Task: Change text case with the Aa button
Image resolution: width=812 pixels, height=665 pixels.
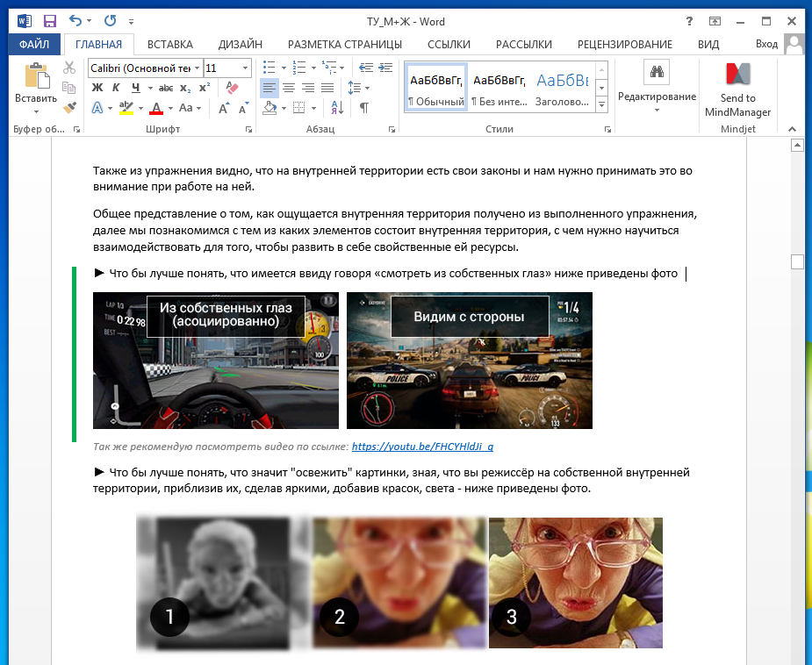Action: pyautogui.click(x=186, y=108)
